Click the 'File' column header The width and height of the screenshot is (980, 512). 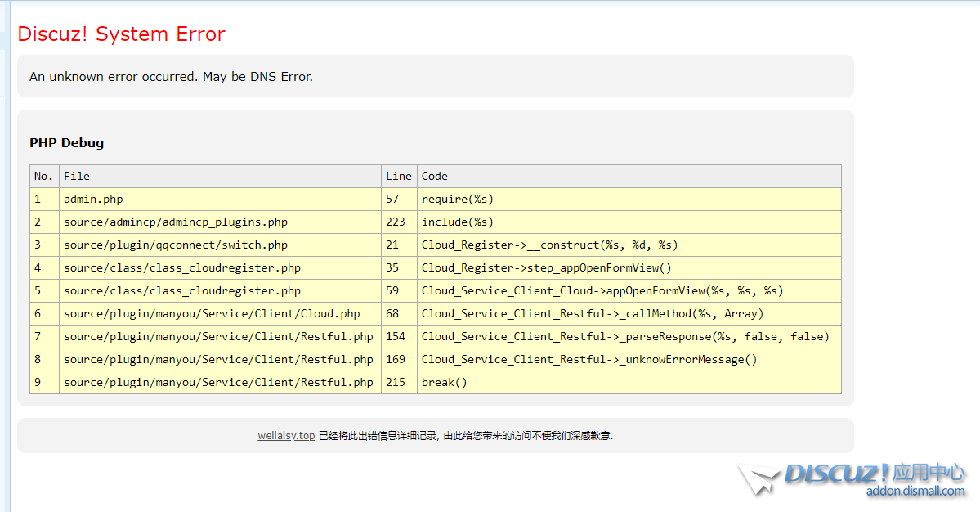pos(77,177)
